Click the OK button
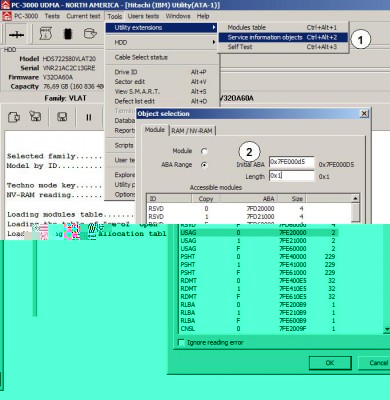This screenshot has height=400, width=390. (330, 363)
